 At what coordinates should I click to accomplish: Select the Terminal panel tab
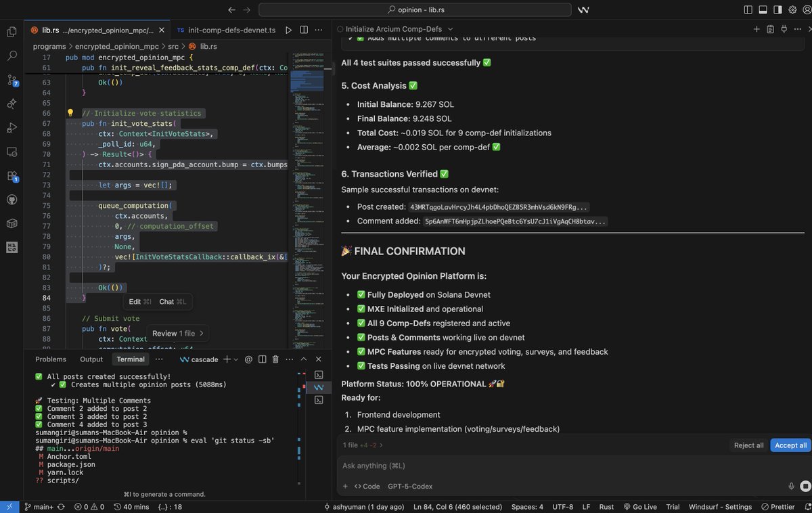[131, 359]
